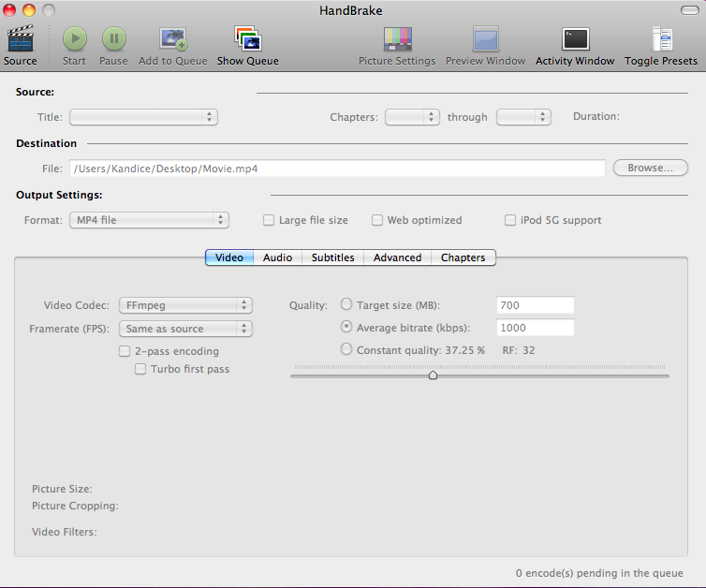The width and height of the screenshot is (706, 588).
Task: Open the Source clapperboard icon
Action: click(x=21, y=38)
